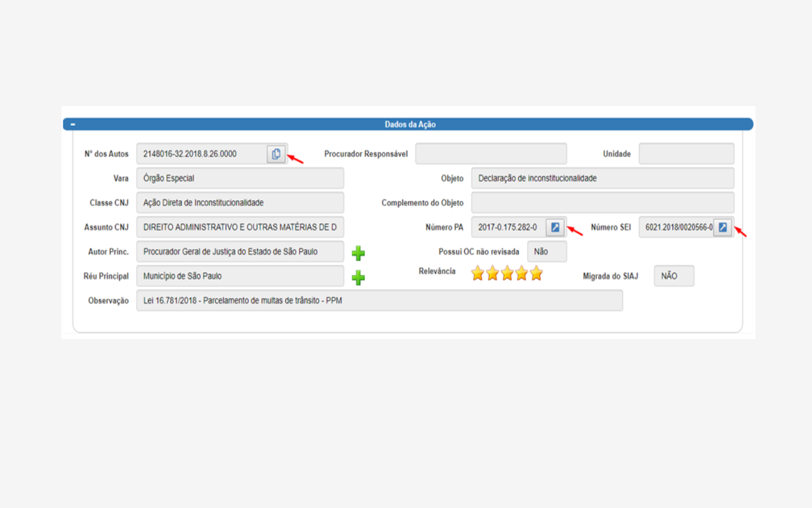Click the Dados da Ação header title
The width and height of the screenshot is (812, 508).
[410, 124]
